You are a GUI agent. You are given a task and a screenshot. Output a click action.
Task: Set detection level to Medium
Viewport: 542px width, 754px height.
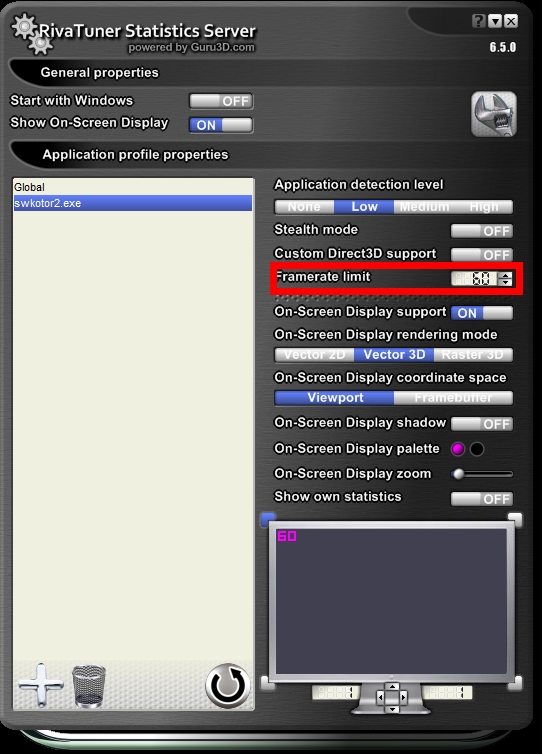click(424, 207)
